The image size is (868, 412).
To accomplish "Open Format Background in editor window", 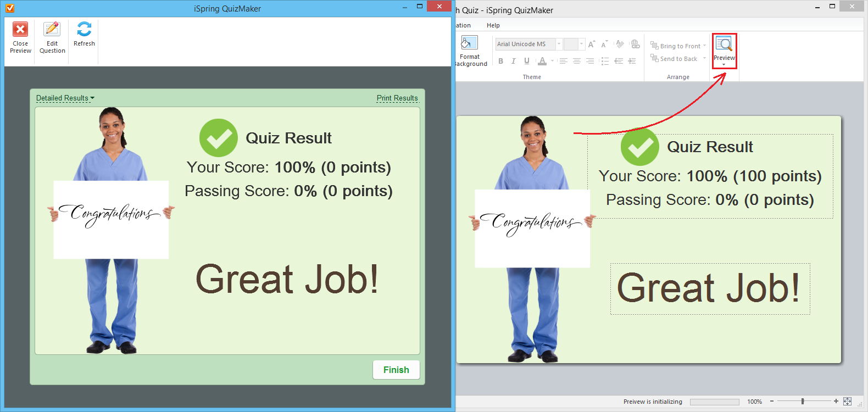I will click(x=471, y=52).
